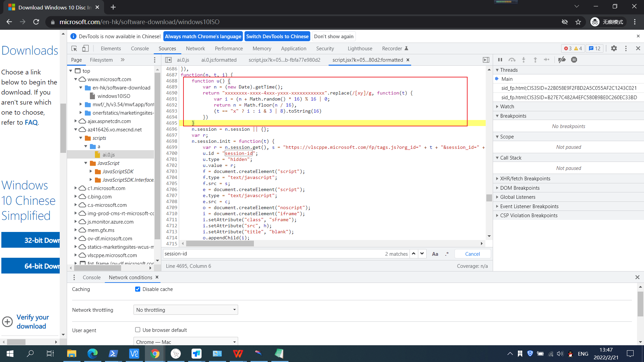Toggle device toolbar icon
Viewport: 644px width, 362px height.
(x=86, y=49)
